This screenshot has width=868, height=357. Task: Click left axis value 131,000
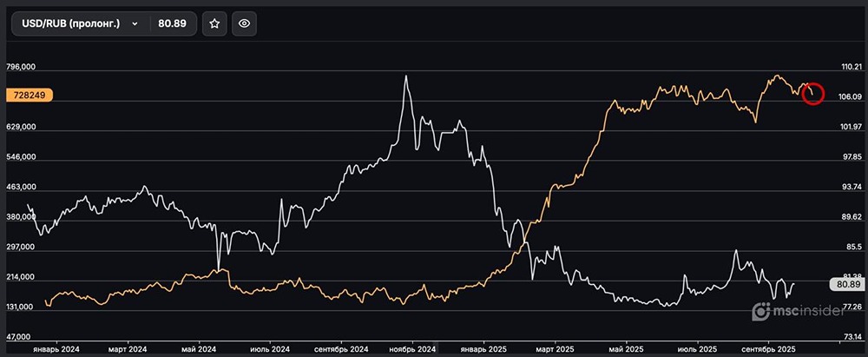click(x=22, y=307)
